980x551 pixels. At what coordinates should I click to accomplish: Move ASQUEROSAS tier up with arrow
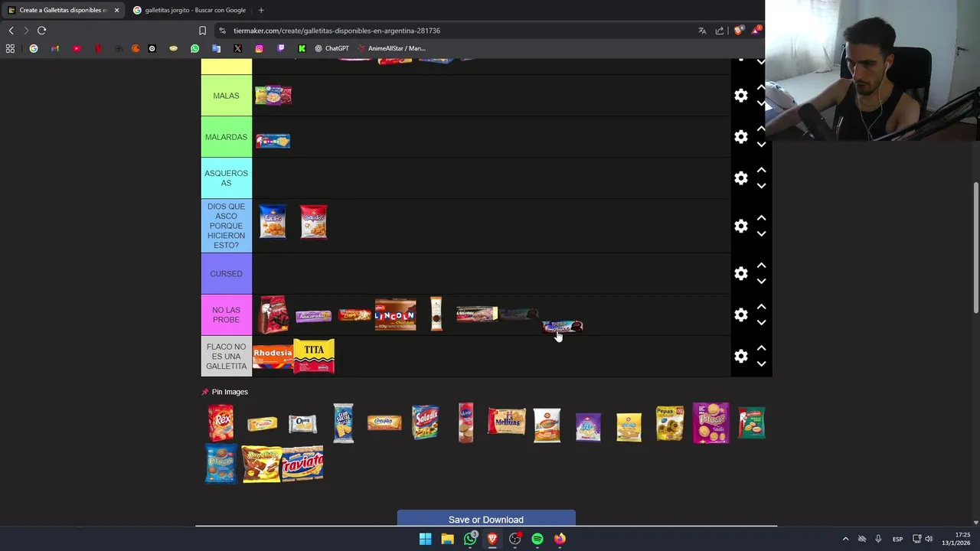[x=761, y=171]
